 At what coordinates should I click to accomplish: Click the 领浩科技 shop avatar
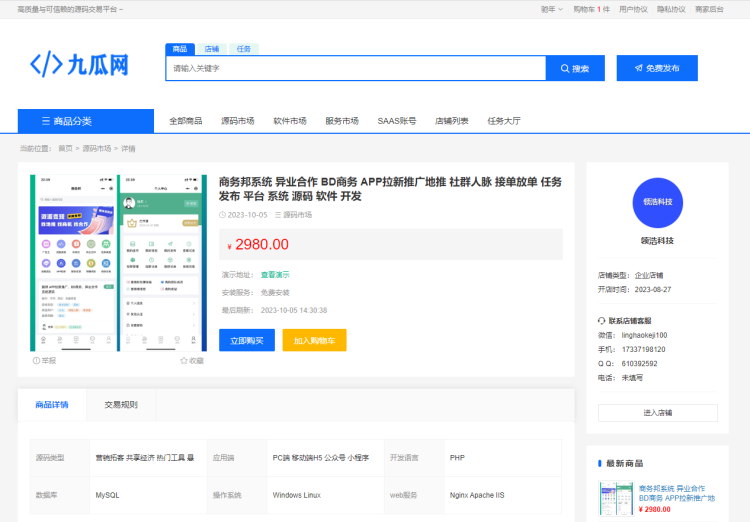pos(657,201)
